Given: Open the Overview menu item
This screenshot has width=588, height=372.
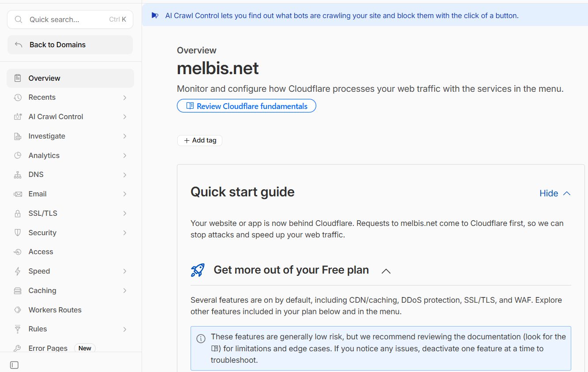Looking at the screenshot, I should [x=70, y=78].
